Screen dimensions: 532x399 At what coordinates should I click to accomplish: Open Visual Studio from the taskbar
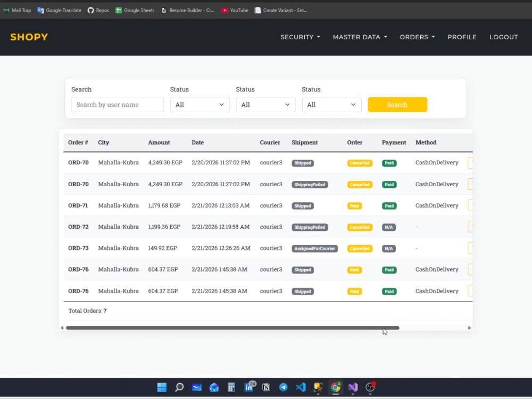[x=353, y=387]
